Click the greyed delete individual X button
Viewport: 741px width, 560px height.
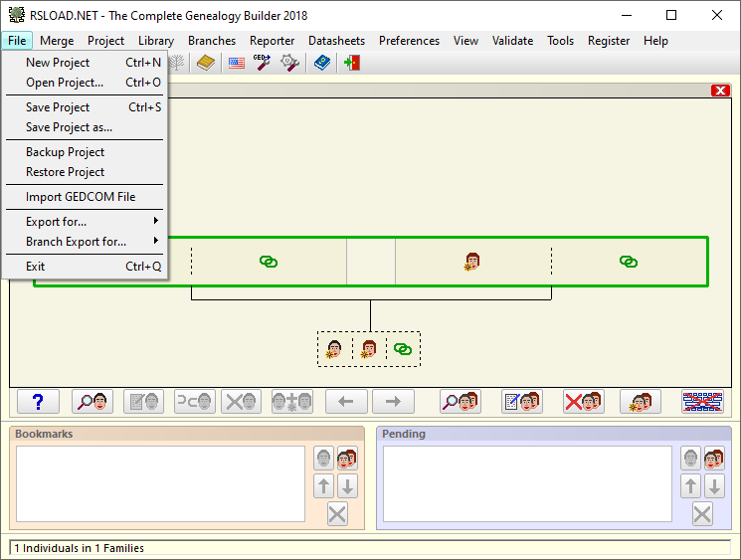(241, 402)
